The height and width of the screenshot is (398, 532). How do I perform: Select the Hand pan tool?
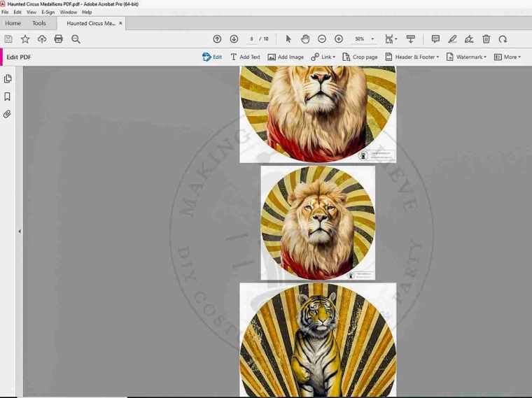pyautogui.click(x=305, y=39)
